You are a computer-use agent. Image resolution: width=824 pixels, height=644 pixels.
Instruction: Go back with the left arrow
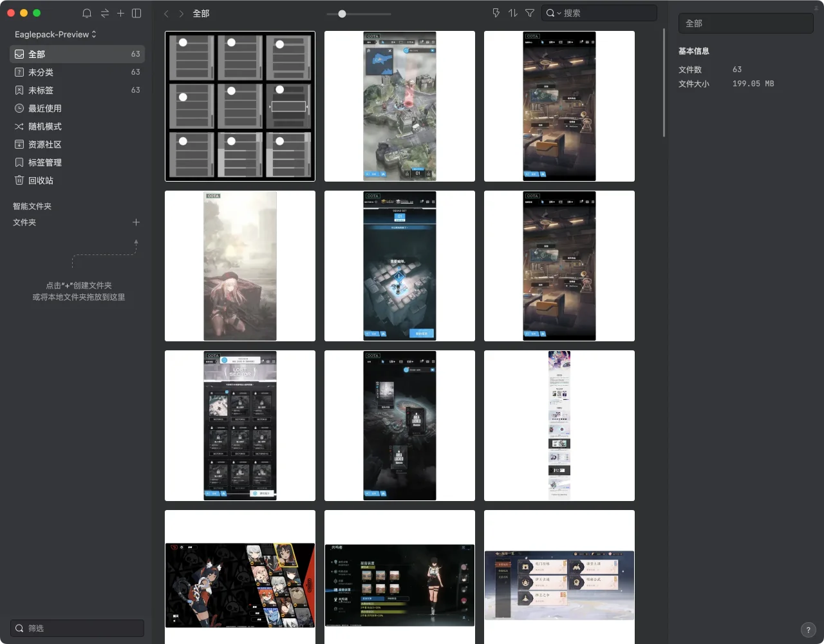pyautogui.click(x=166, y=14)
